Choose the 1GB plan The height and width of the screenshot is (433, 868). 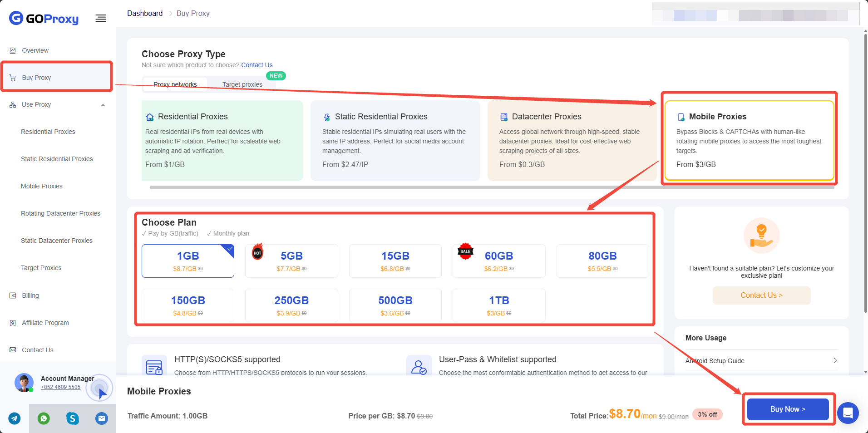(x=188, y=261)
